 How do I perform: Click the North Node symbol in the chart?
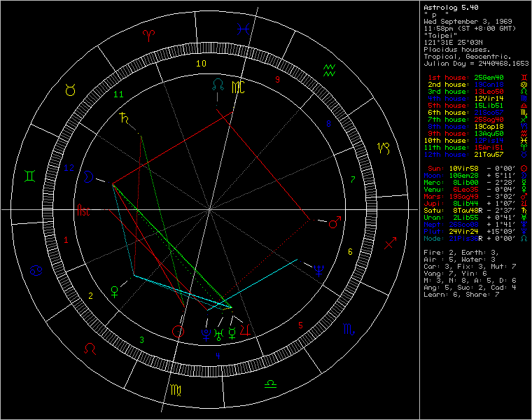tap(218, 85)
